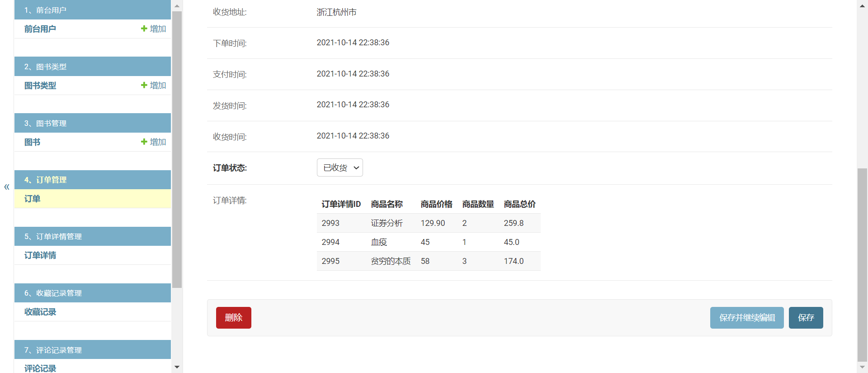
Task: Click the plus icon beside 图书类型
Action: click(x=144, y=85)
